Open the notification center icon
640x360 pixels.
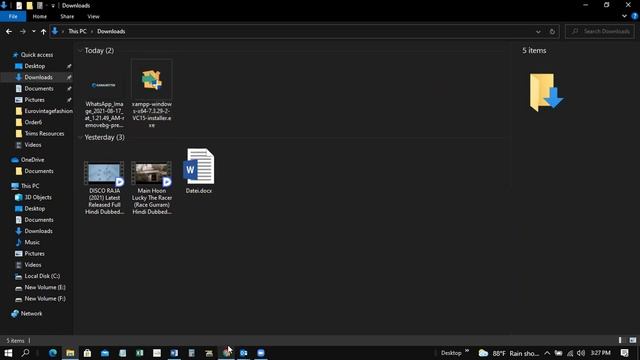pyautogui.click(x=624, y=353)
